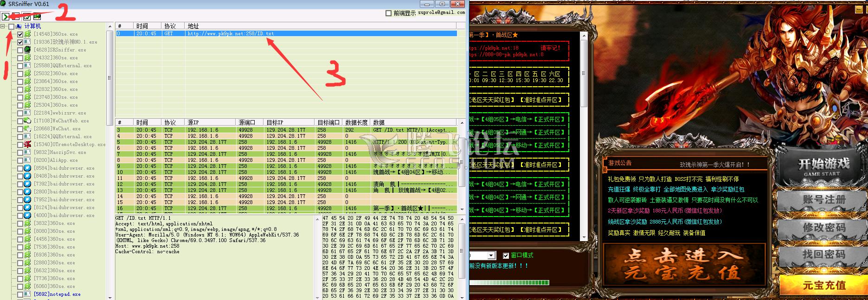Image resolution: width=868 pixels, height=300 pixels.
Task: Click the icon of [24332]360se.exe
Action: [27, 57]
